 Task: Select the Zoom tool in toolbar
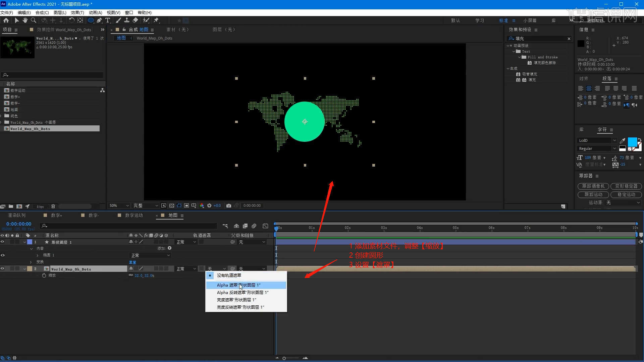click(33, 20)
